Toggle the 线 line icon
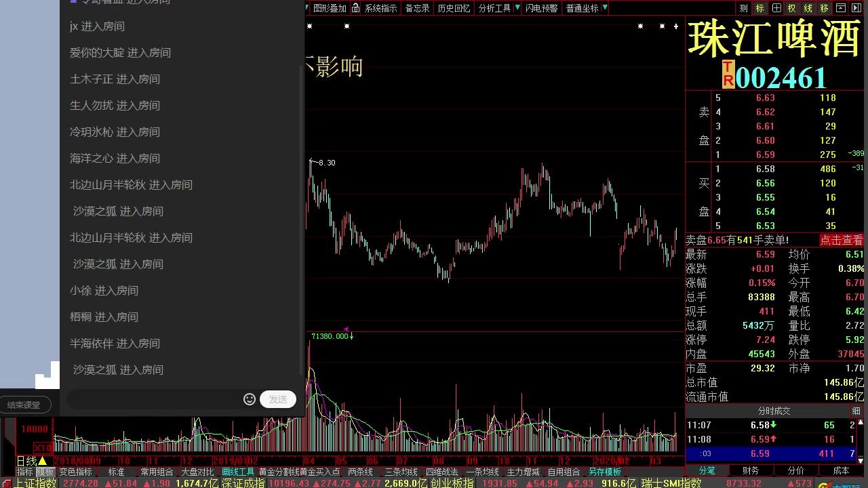 tap(808, 8)
